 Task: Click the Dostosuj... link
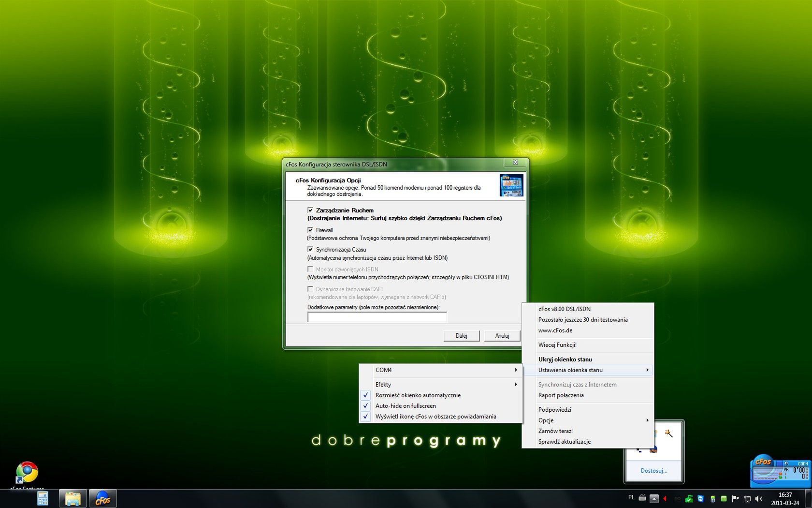tap(654, 471)
